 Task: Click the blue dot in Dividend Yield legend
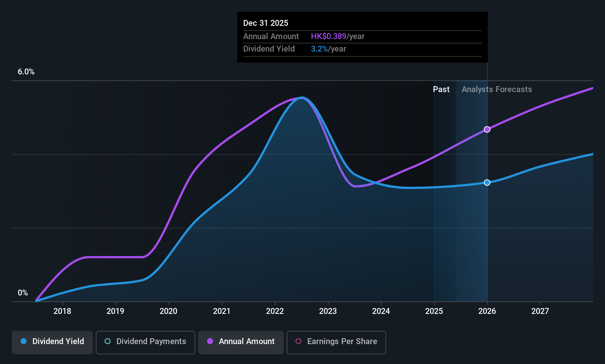pos(24,341)
